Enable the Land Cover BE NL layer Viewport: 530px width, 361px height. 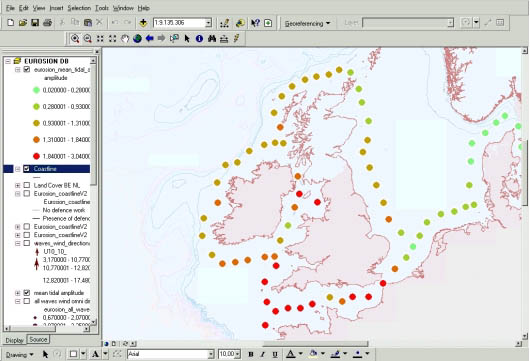tap(27, 185)
